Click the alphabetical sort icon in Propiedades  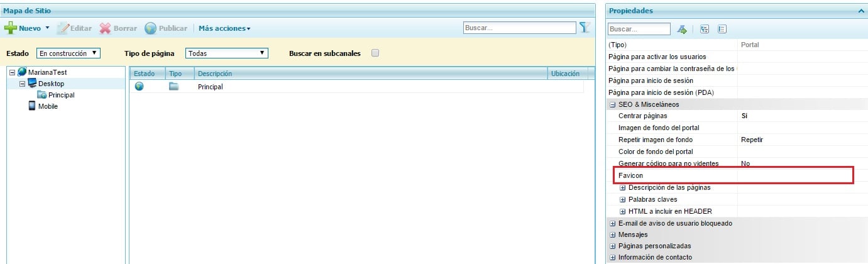tap(682, 29)
